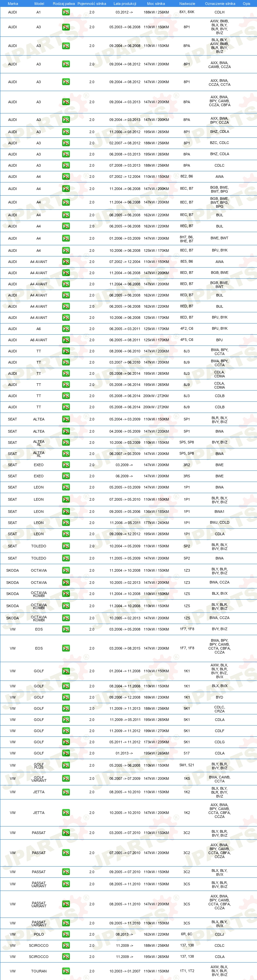Click the Marka column header
Viewport: 257px width, 980px height.
point(12,3)
